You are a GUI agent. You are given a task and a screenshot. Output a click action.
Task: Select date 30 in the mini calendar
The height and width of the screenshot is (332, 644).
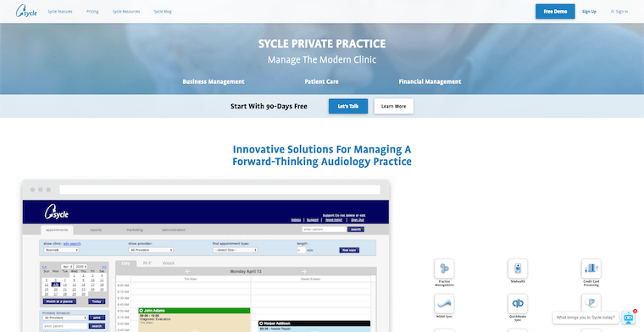coord(83,294)
